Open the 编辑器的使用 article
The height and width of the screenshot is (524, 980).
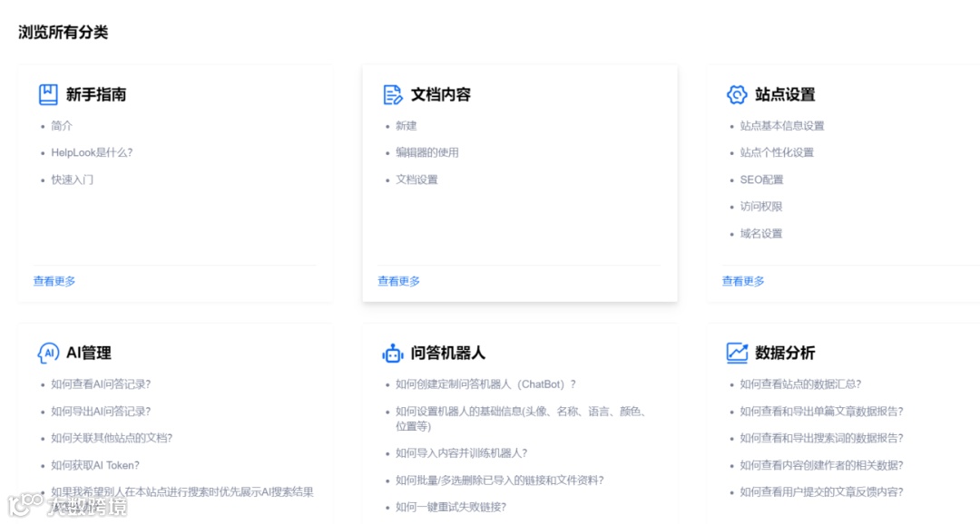pyautogui.click(x=426, y=152)
